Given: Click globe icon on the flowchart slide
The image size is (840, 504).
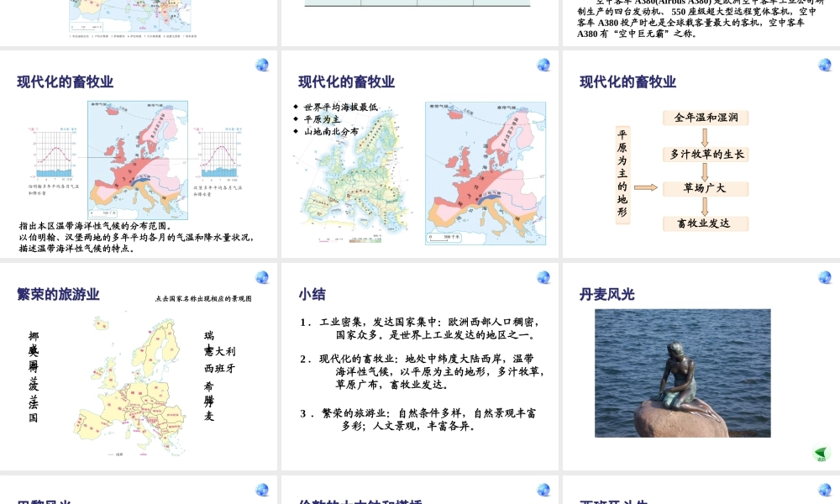Looking at the screenshot, I should point(825,65).
